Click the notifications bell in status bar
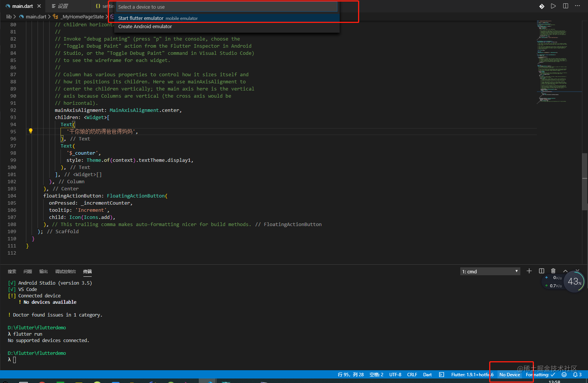Image resolution: width=588 pixels, height=383 pixels. point(575,374)
